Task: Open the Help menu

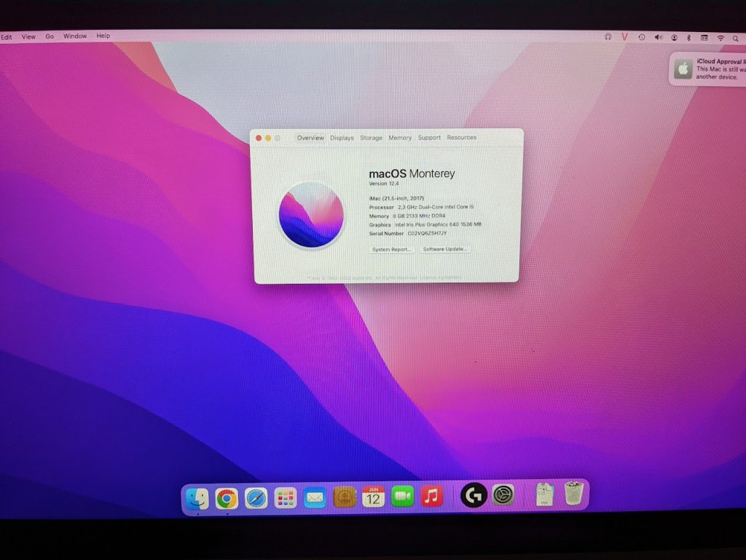Action: pyautogui.click(x=103, y=36)
